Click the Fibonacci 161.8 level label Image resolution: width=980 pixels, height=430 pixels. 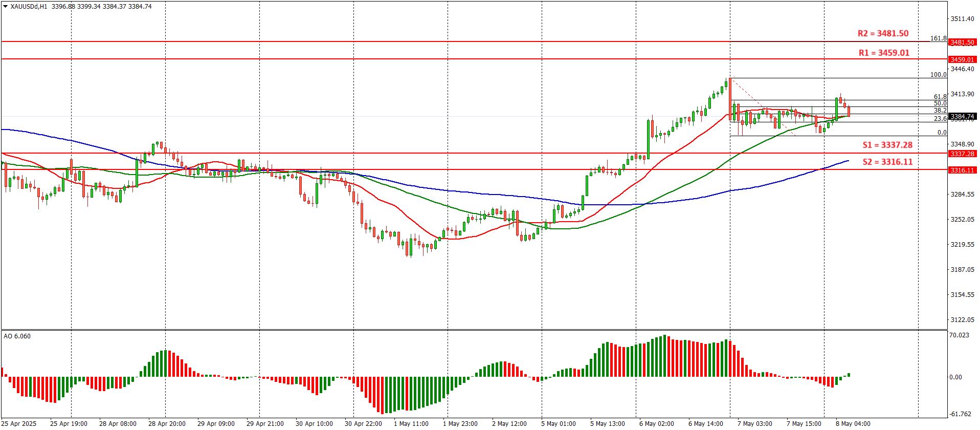[938, 38]
